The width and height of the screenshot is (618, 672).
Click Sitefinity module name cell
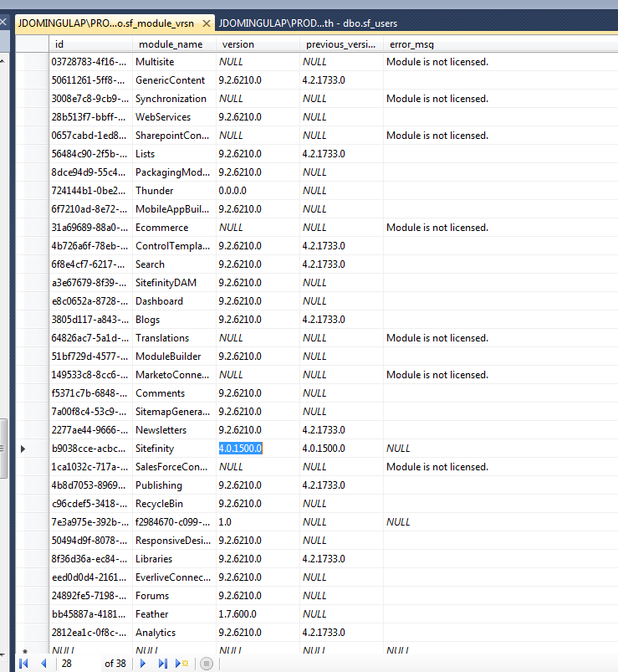click(174, 449)
